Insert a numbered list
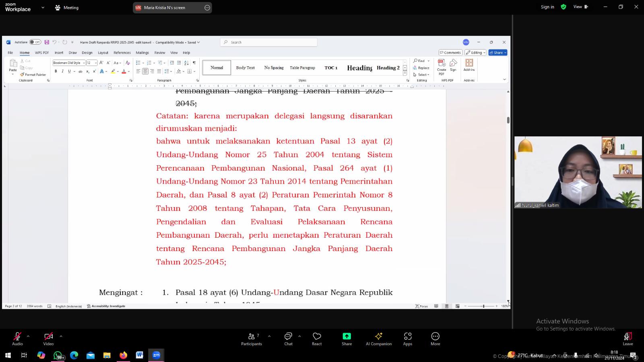644x362 pixels. [149, 63]
